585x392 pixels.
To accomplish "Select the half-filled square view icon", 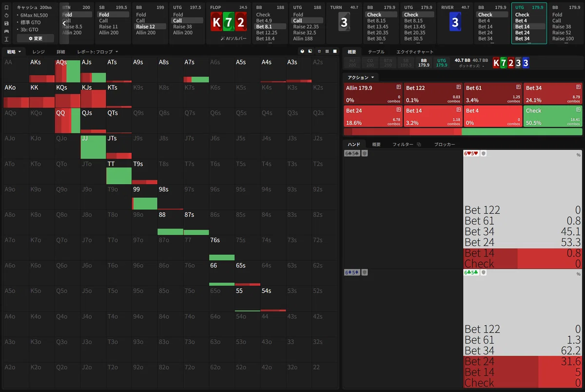I will pyautogui.click(x=311, y=51).
